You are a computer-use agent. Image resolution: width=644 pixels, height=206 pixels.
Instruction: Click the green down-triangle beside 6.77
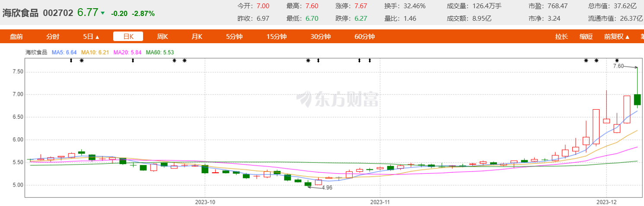102,13
